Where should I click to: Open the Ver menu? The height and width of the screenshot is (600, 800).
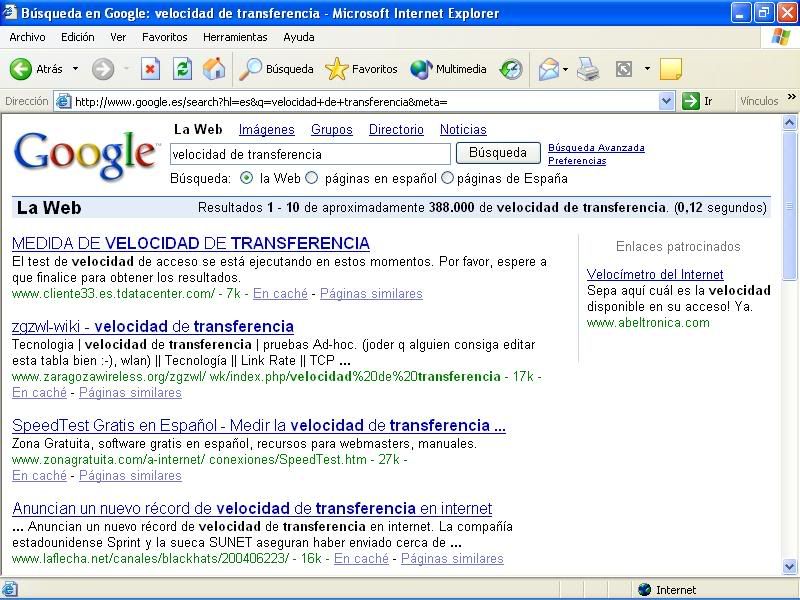pos(118,37)
